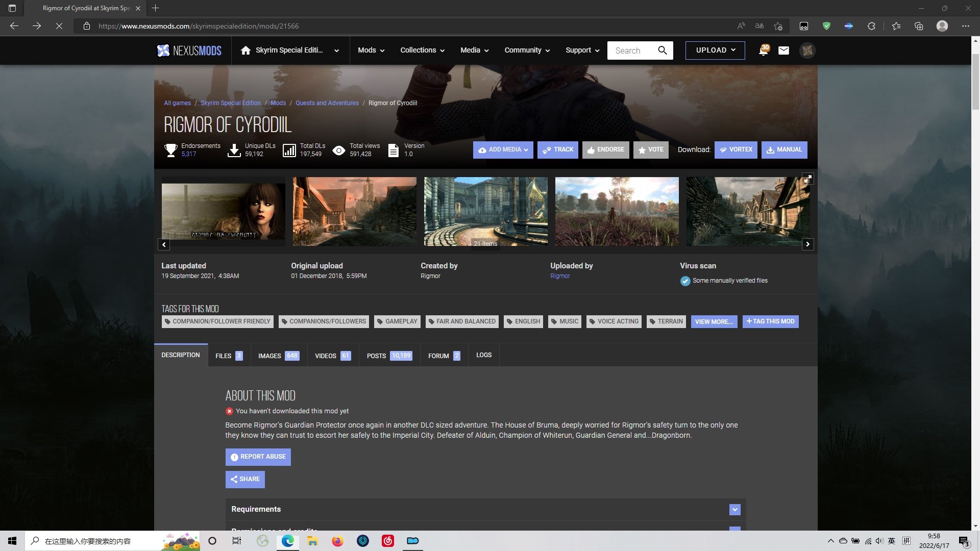Expand the image gallery to fullscreen
Viewport: 980px width, 551px height.
click(x=807, y=179)
